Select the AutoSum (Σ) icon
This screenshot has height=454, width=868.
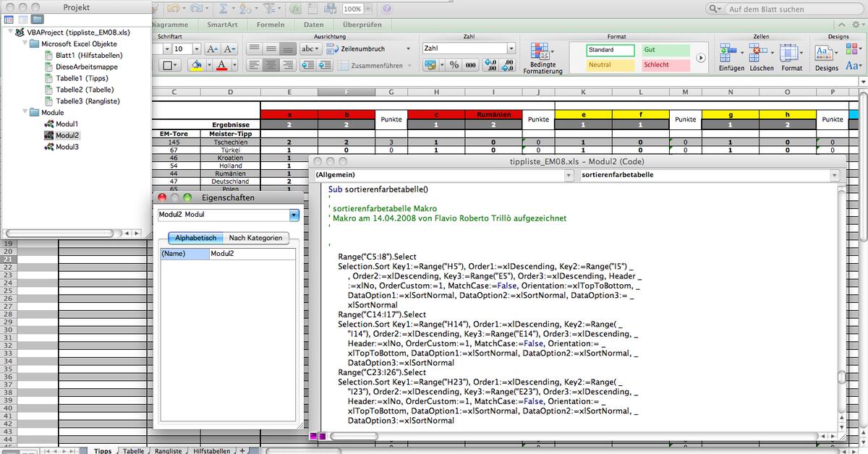point(224,8)
